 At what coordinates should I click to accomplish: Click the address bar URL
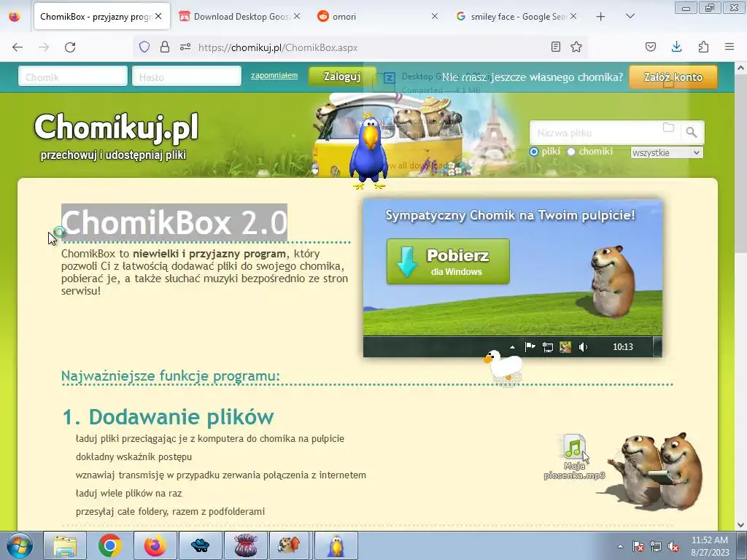pyautogui.click(x=278, y=47)
